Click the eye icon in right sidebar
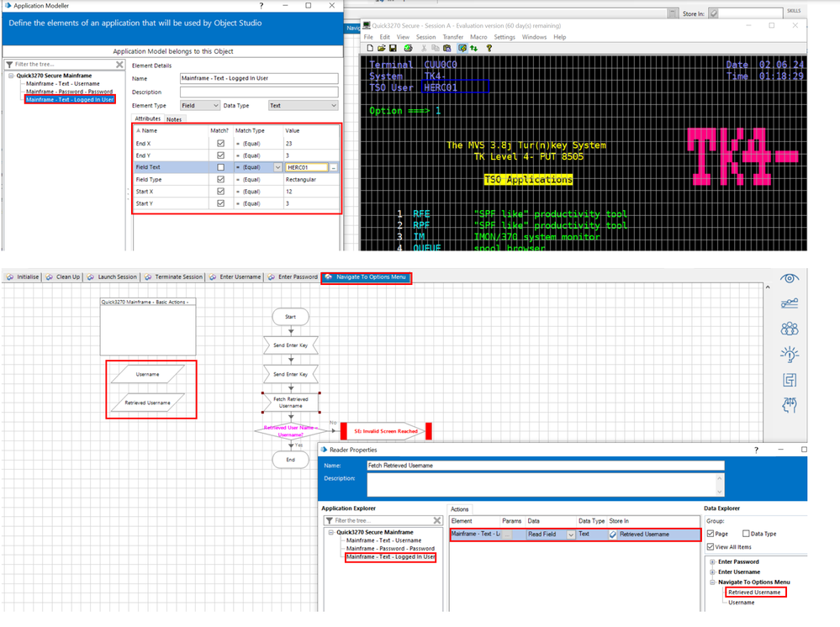 pyautogui.click(x=789, y=278)
